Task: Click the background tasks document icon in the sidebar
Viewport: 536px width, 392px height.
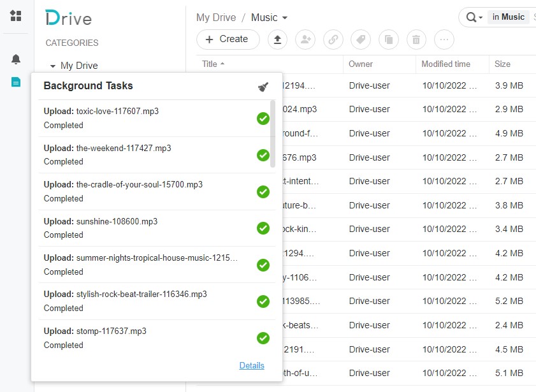Action: click(x=16, y=82)
